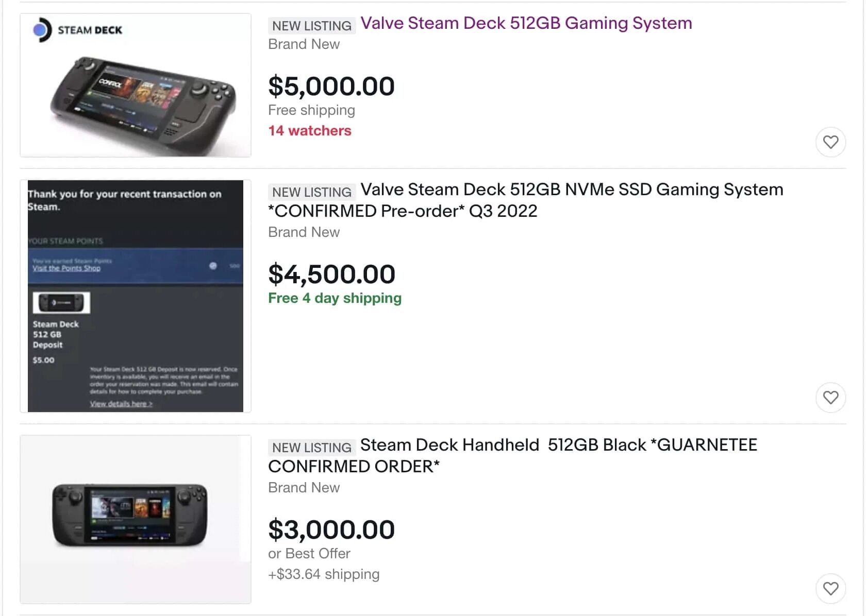Click the gray Free shipping text under $5,000.00
Image resolution: width=868 pixels, height=616 pixels.
click(x=311, y=110)
